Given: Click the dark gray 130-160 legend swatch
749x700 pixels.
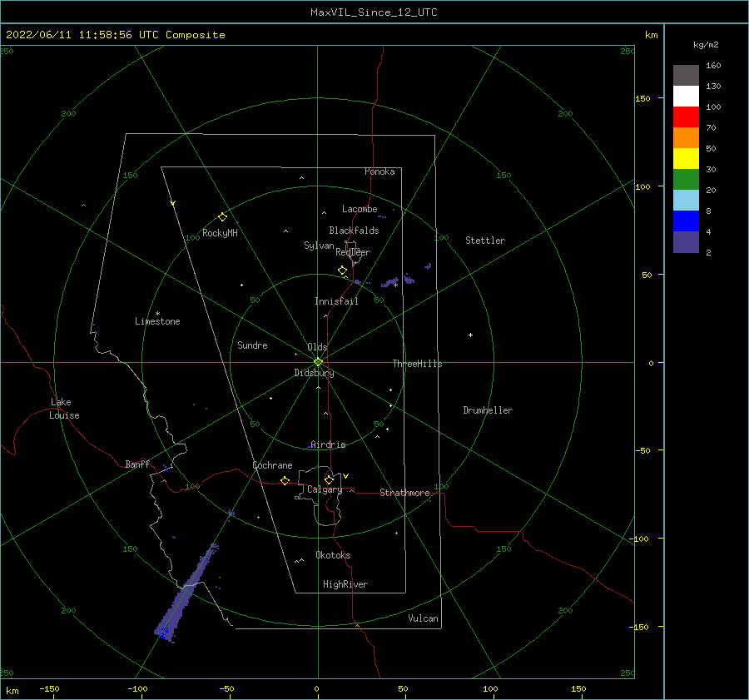Looking at the screenshot, I should [686, 76].
